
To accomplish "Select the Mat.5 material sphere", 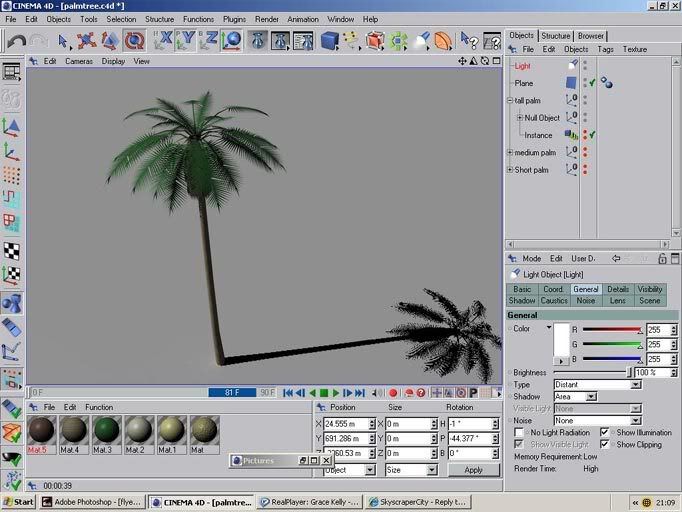I will [41, 430].
